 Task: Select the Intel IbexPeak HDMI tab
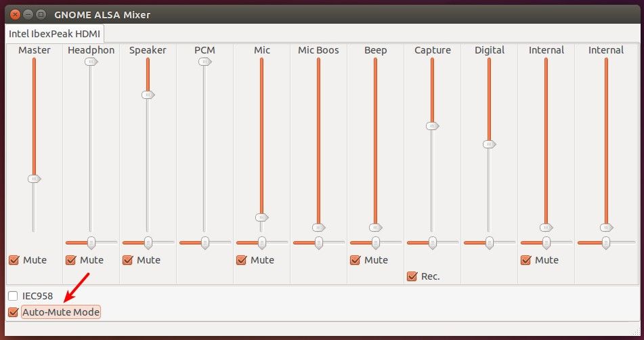pyautogui.click(x=54, y=34)
